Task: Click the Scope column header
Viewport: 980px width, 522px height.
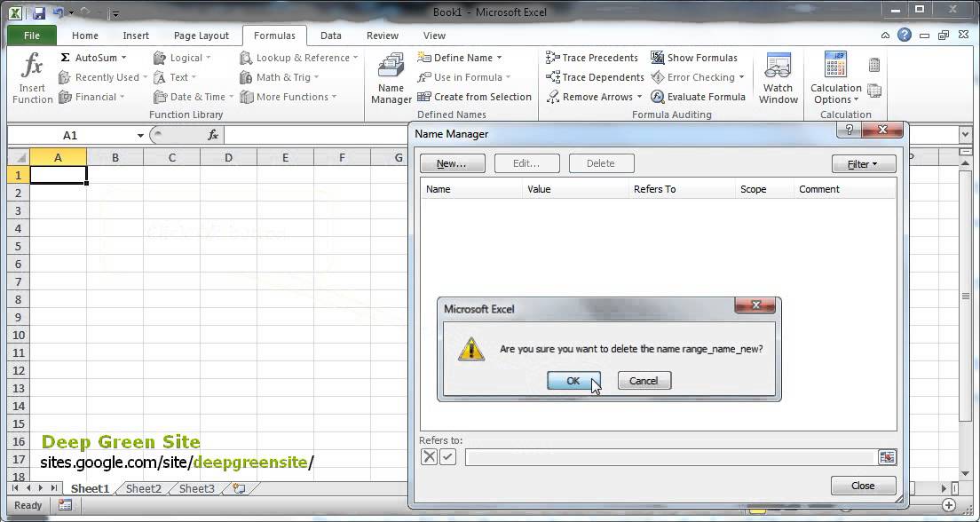Action: (x=764, y=189)
